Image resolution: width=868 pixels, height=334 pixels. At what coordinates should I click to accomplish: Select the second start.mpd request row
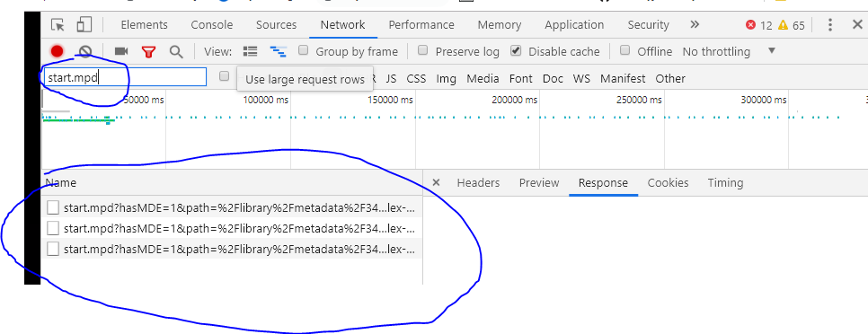[x=232, y=228]
